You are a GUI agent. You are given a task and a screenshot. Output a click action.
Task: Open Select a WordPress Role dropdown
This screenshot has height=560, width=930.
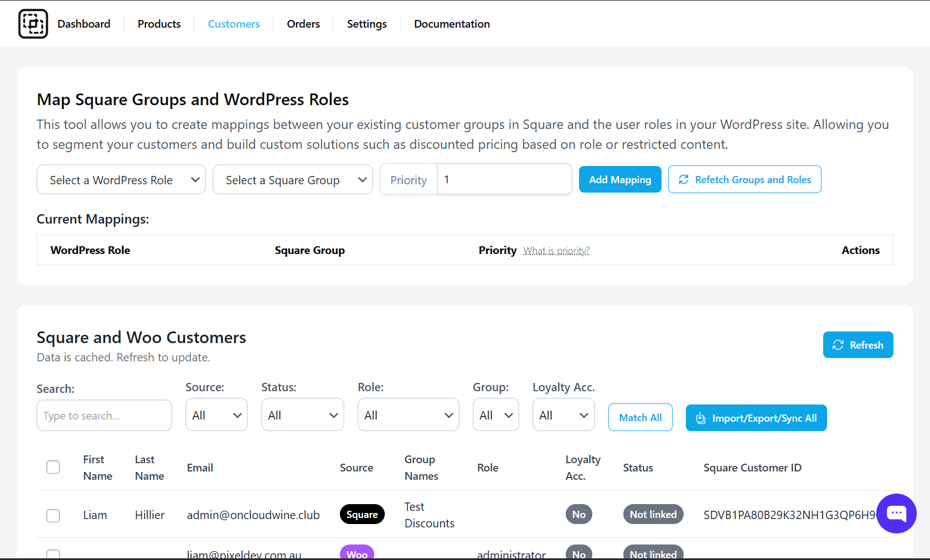(121, 180)
